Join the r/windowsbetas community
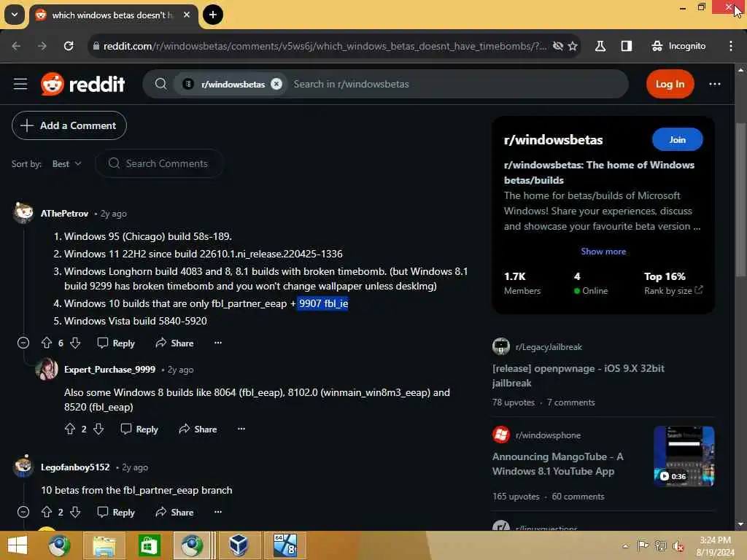This screenshot has height=560, width=747. 677,139
